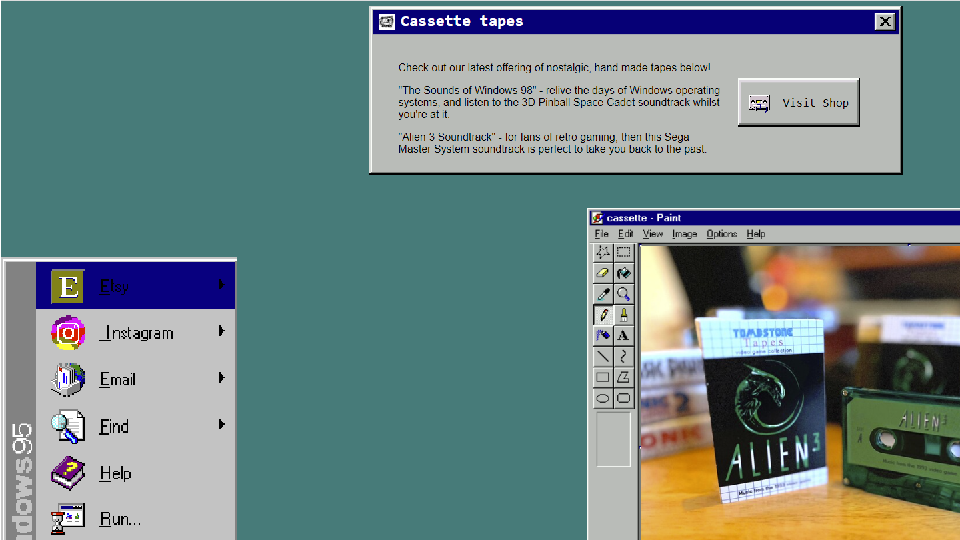
Task: Select the Help label in Start menu
Action: click(116, 473)
